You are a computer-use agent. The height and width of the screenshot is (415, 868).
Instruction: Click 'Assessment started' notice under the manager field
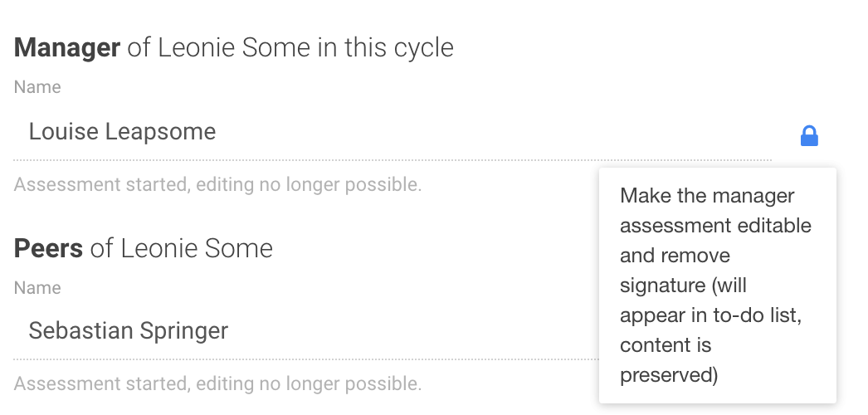pyautogui.click(x=217, y=185)
